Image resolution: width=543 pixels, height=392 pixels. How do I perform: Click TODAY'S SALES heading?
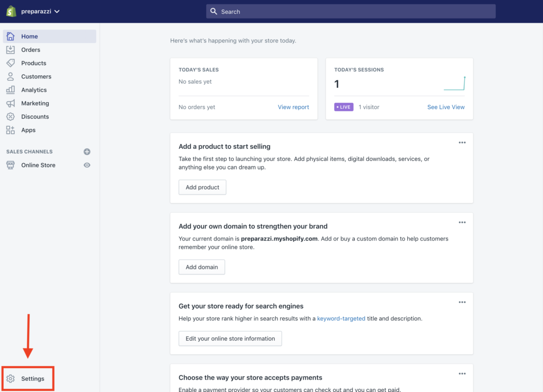click(198, 69)
